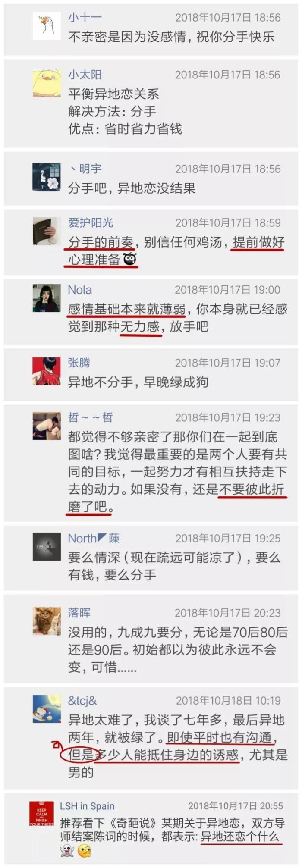302x868 pixels.
Task: Tap 小太阳's yellow duck avatar
Action: [47, 83]
